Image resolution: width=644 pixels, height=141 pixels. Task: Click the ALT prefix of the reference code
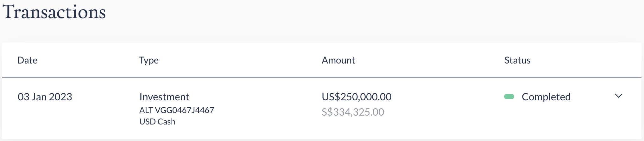tap(146, 110)
